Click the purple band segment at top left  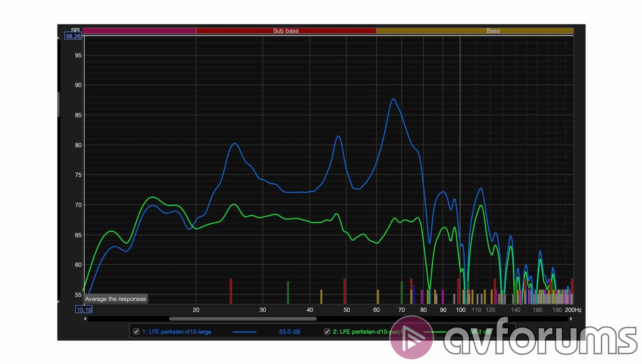tap(139, 31)
